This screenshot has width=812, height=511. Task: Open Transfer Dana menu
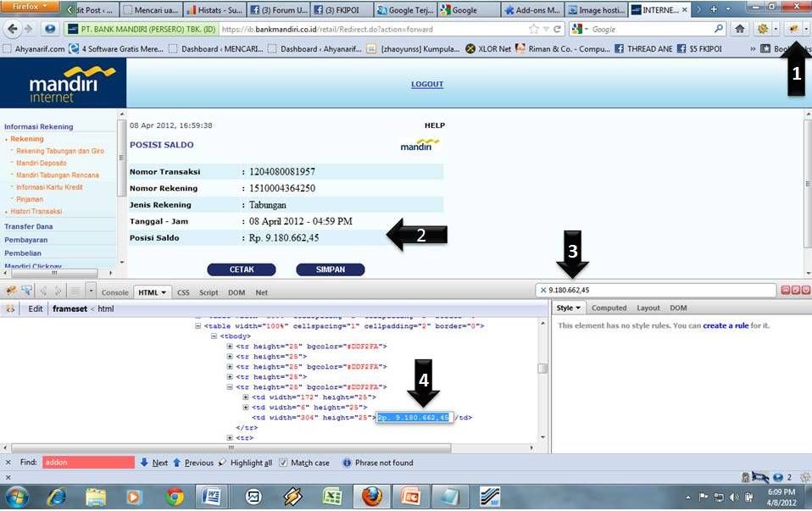point(29,226)
